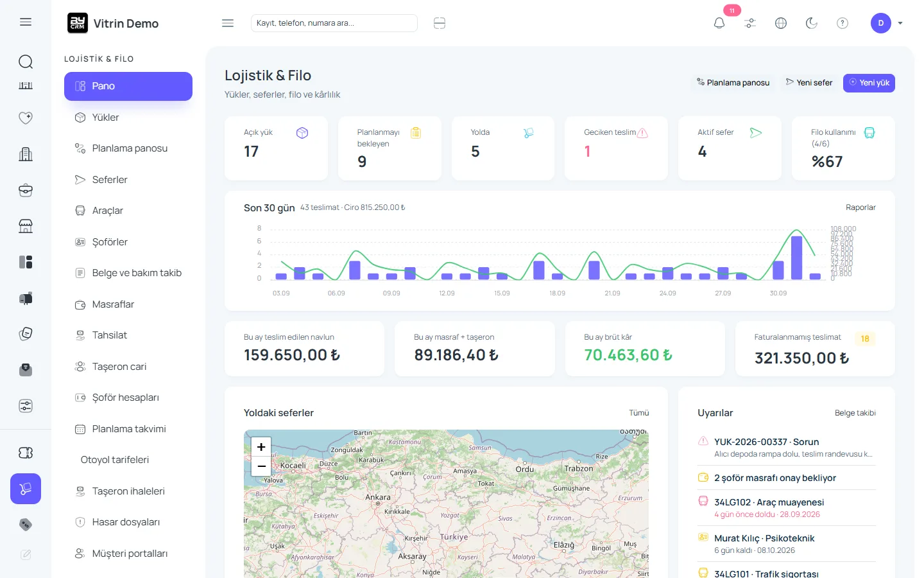
Task: Open Seferler in the sidebar menu
Action: click(x=128, y=180)
